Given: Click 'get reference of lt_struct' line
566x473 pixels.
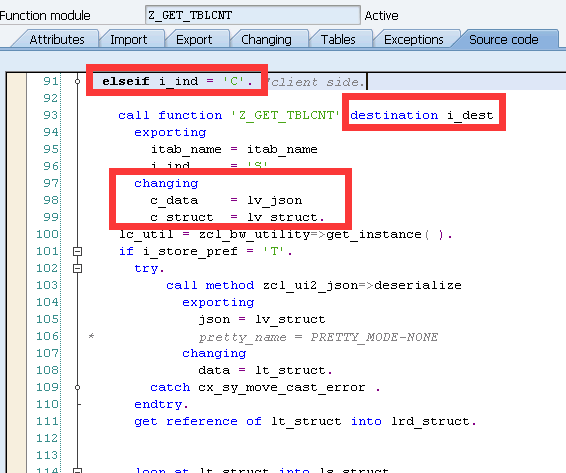Looking at the screenshot, I should (x=305, y=421).
